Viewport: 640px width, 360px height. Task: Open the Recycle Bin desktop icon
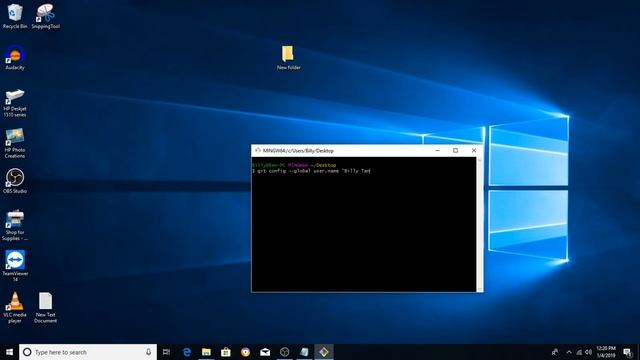15,16
